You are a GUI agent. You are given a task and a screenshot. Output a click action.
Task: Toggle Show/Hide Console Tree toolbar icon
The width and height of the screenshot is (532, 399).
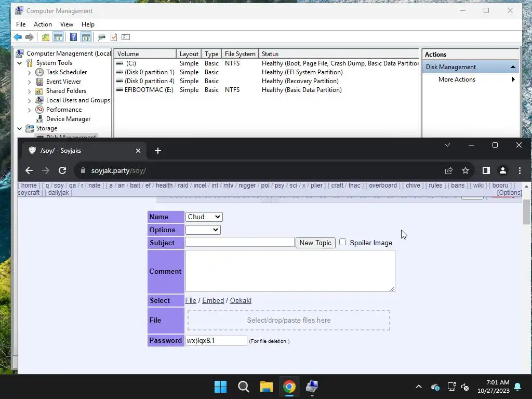pos(58,37)
